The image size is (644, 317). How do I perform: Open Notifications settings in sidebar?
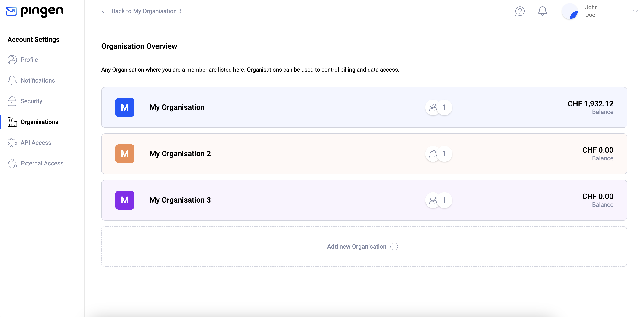[x=38, y=80]
